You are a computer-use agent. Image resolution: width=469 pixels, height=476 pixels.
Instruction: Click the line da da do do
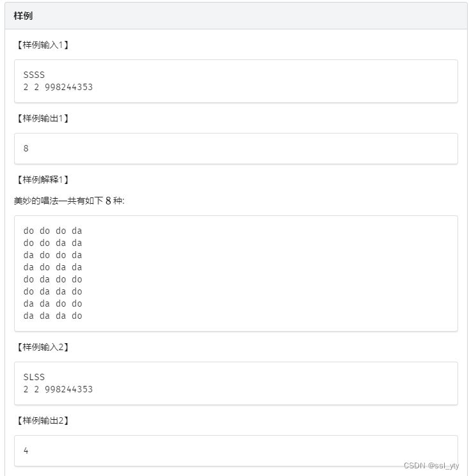click(53, 303)
